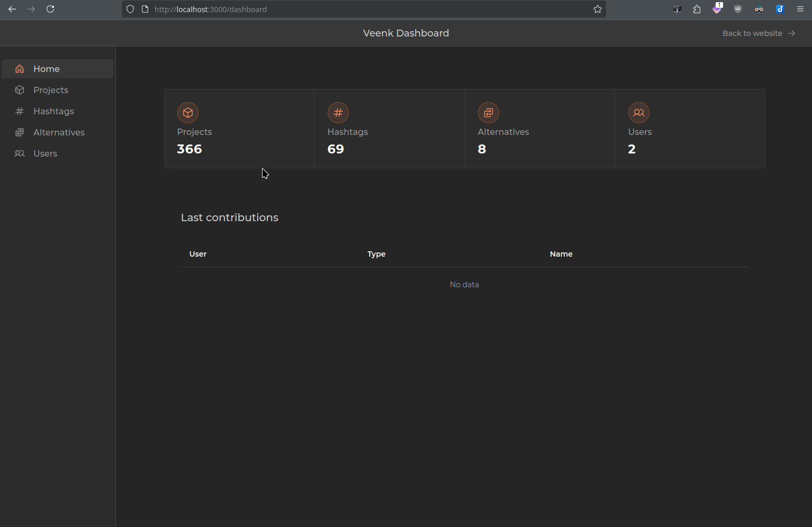
Task: Click the Projects cube icon in stats card
Action: [x=188, y=113]
